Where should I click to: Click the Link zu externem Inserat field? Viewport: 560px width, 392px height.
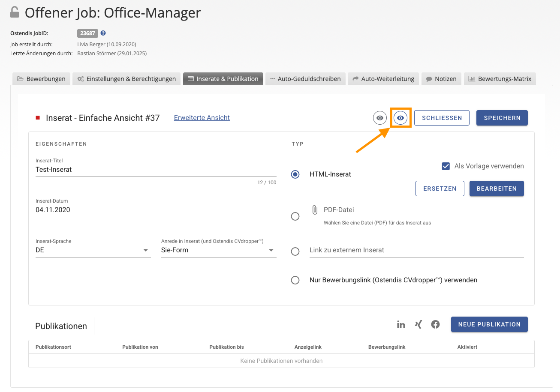pos(417,250)
